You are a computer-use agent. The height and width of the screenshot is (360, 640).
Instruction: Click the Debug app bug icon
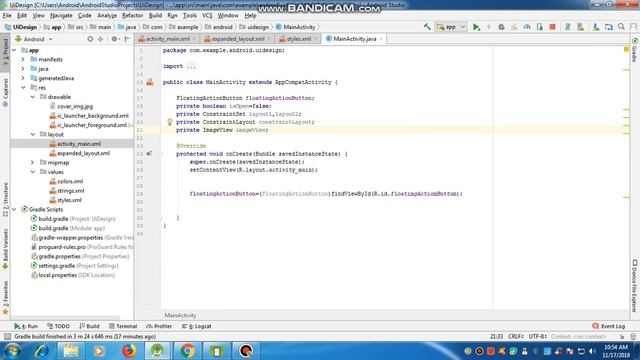[x=501, y=27]
